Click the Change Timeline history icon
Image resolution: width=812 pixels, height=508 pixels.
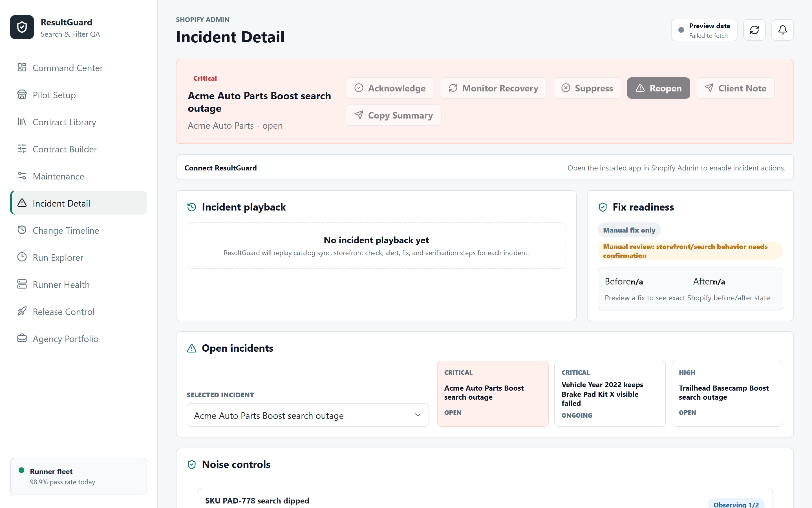pyautogui.click(x=22, y=230)
